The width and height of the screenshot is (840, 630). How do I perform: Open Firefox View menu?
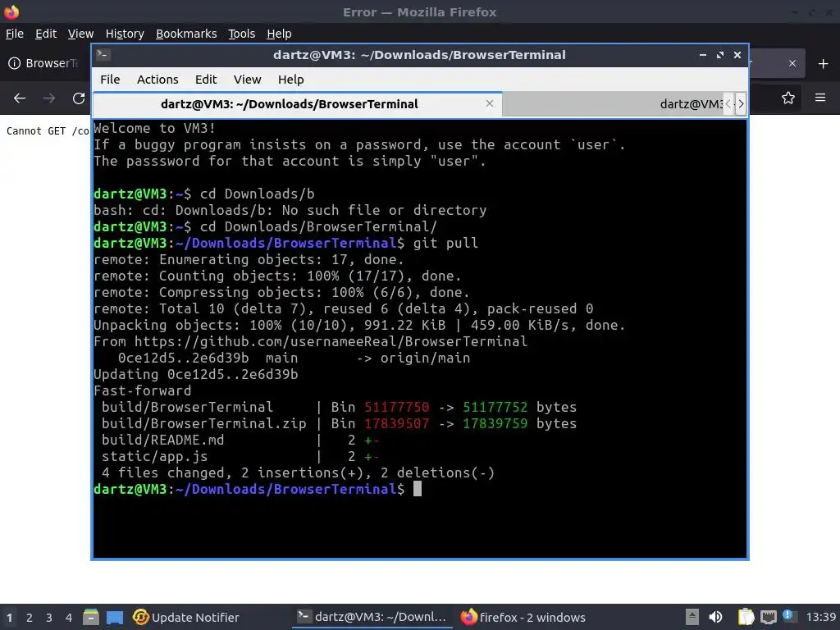80,34
